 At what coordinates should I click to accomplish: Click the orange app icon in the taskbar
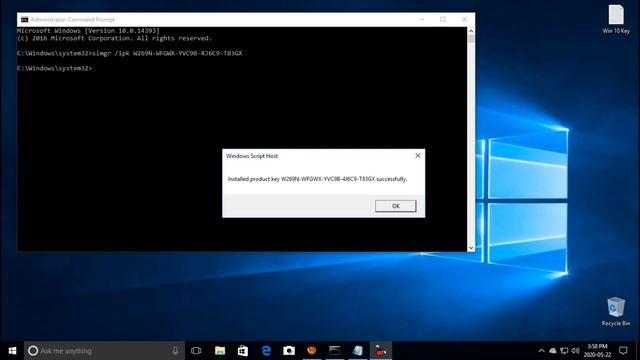[312, 351]
